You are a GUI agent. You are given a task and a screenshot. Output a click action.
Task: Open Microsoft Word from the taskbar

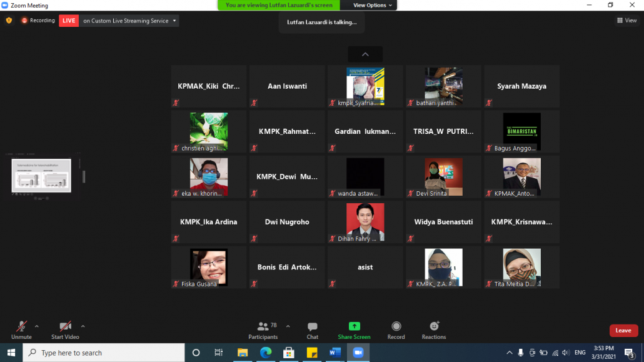tap(335, 353)
